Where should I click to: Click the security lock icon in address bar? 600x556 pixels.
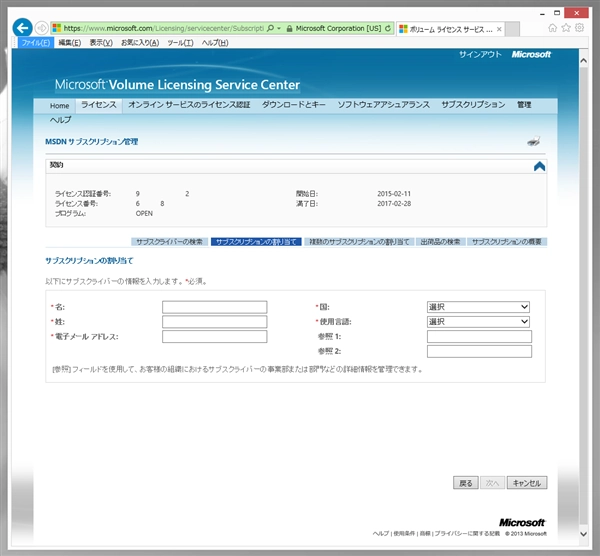point(290,29)
